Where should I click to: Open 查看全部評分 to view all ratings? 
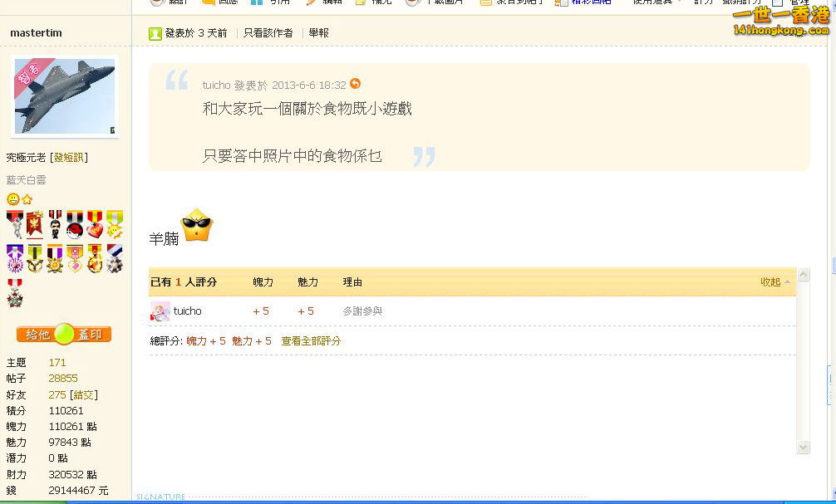(x=311, y=341)
